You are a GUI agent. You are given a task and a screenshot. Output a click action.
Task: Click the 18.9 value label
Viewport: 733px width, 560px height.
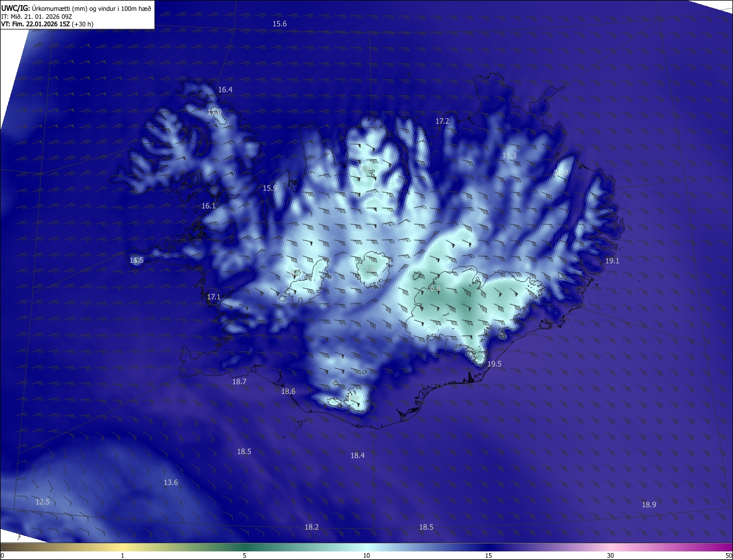649,504
